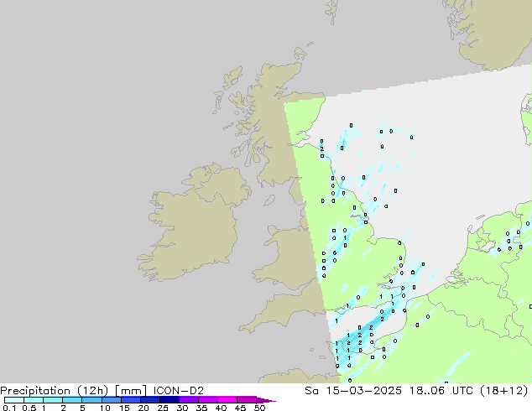This screenshot has width=532, height=411.
Task: Click the legend swatch between 1 and 2
Action: (53, 400)
